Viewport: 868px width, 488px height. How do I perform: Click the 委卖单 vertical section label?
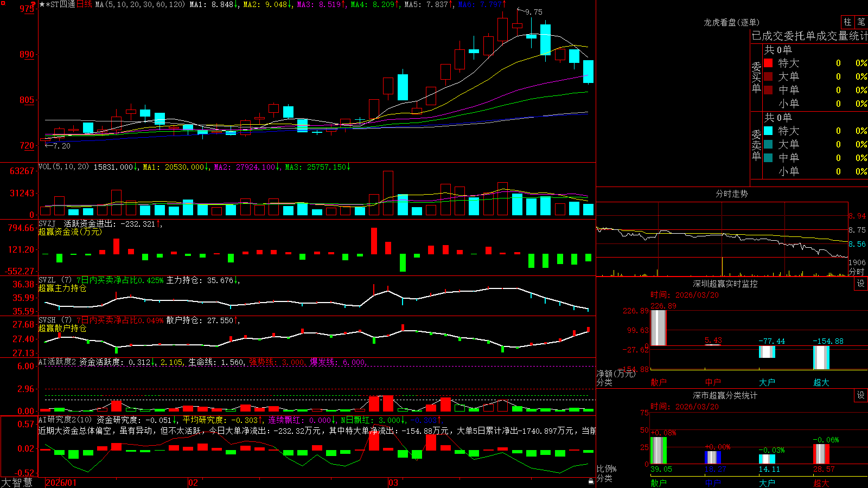point(756,145)
